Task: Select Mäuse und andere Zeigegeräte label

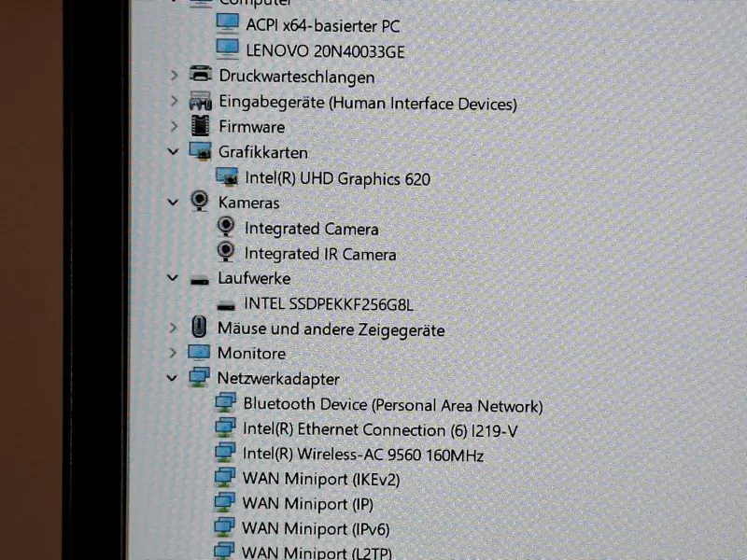Action: pyautogui.click(x=331, y=329)
